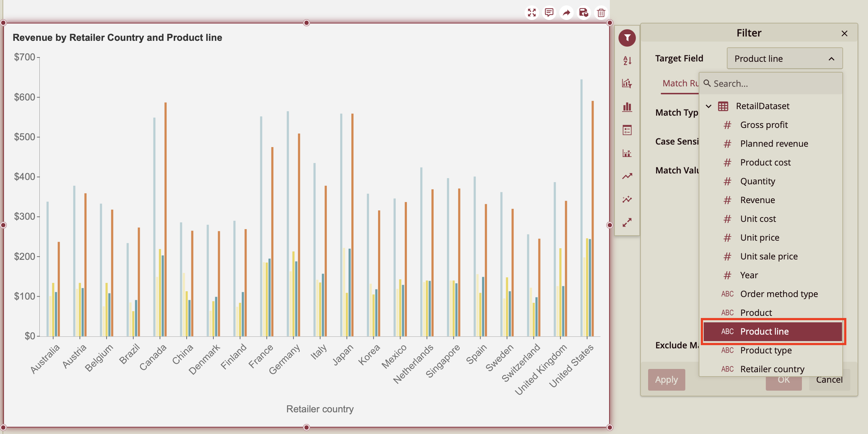Click the Australia axis label

pyautogui.click(x=45, y=359)
